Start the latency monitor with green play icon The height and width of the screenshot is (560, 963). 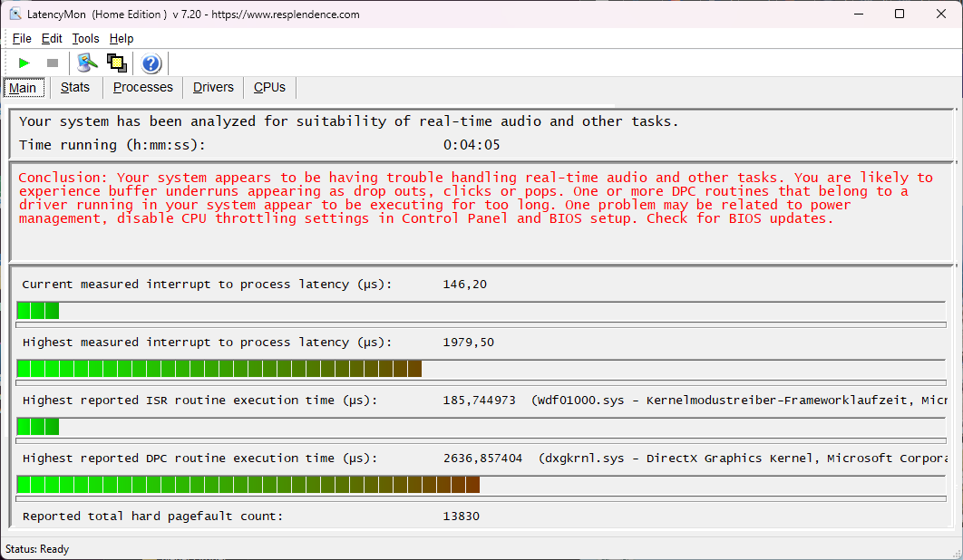(x=24, y=63)
